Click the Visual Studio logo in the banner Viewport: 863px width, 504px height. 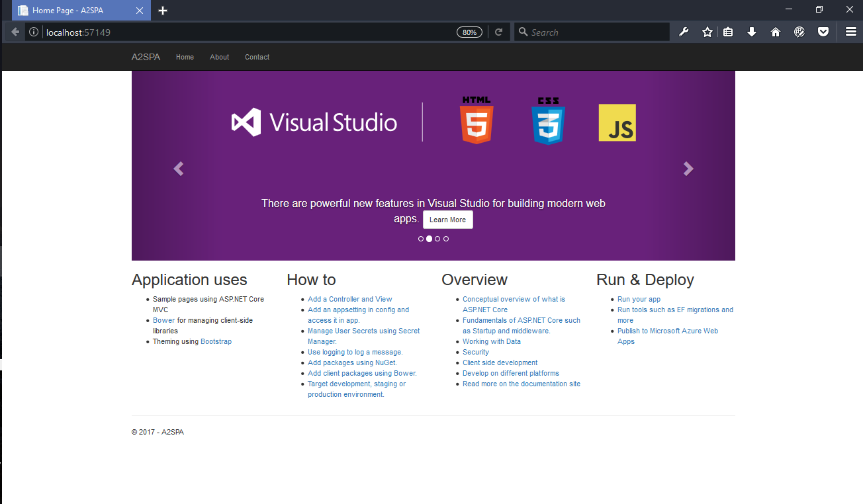coord(314,122)
